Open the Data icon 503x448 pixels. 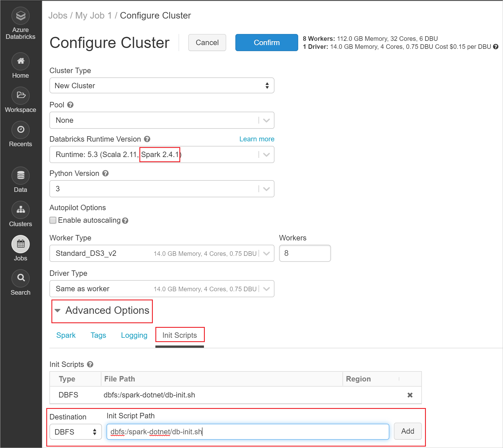(20, 175)
